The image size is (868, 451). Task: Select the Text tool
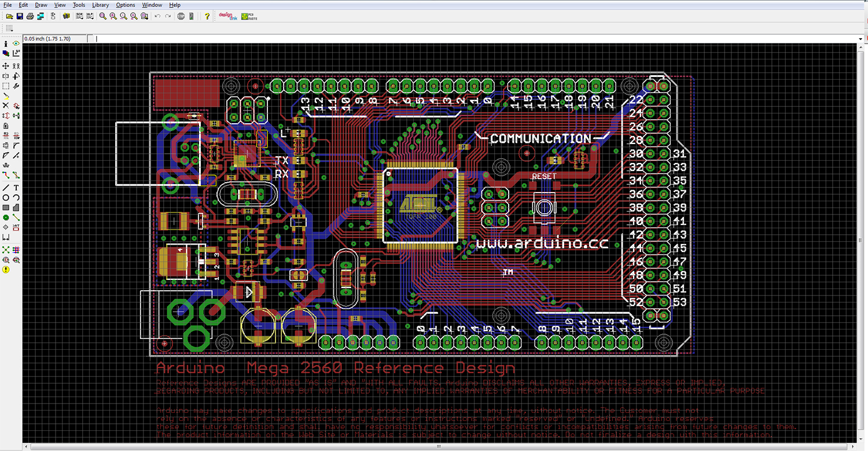[x=16, y=188]
